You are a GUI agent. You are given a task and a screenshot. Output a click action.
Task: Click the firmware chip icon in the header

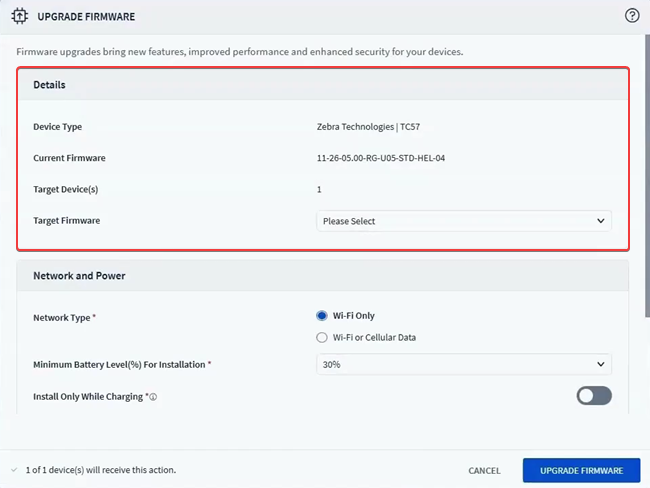(x=19, y=16)
